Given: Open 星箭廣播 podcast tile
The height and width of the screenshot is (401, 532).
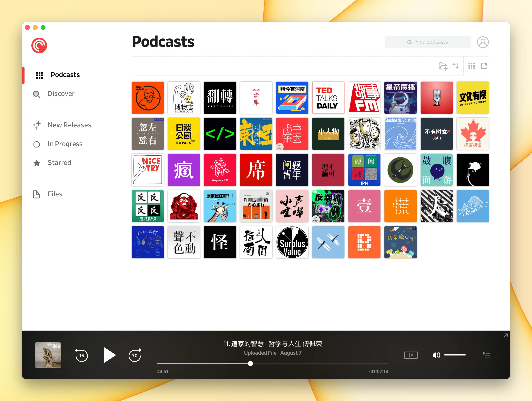Looking at the screenshot, I should (400, 98).
